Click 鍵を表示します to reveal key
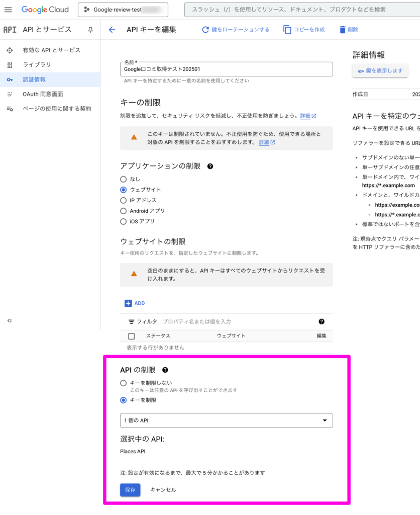 point(380,70)
